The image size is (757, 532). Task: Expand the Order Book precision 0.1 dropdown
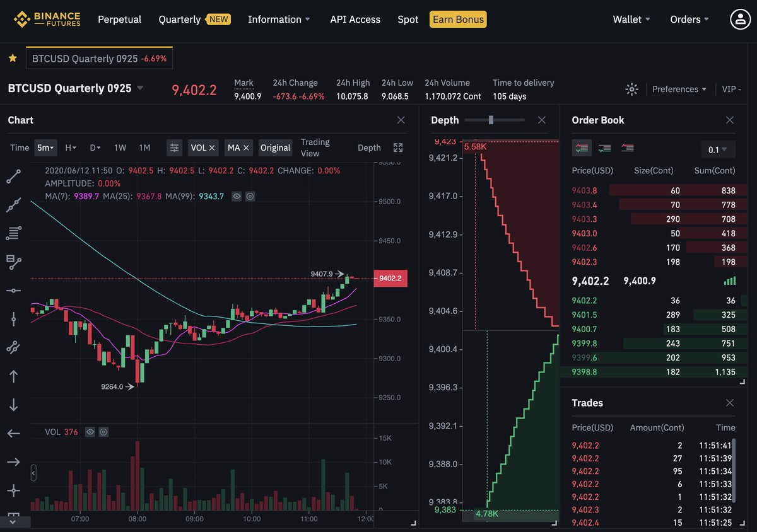point(718,149)
